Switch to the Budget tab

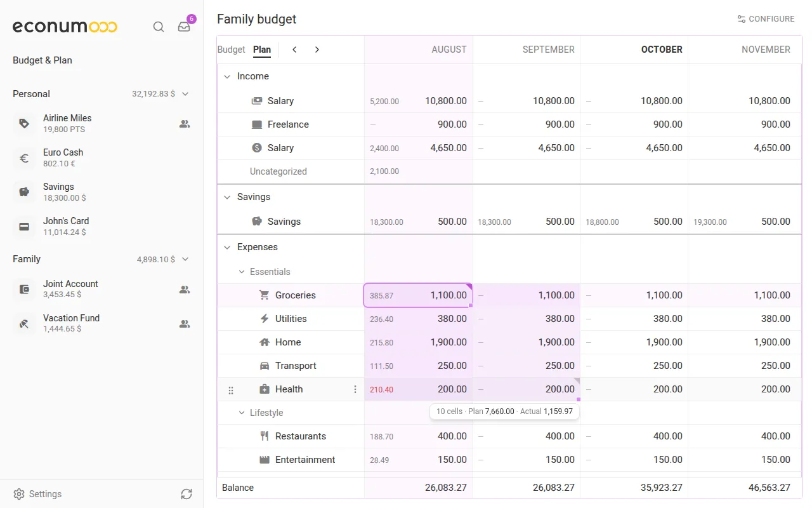pos(231,50)
